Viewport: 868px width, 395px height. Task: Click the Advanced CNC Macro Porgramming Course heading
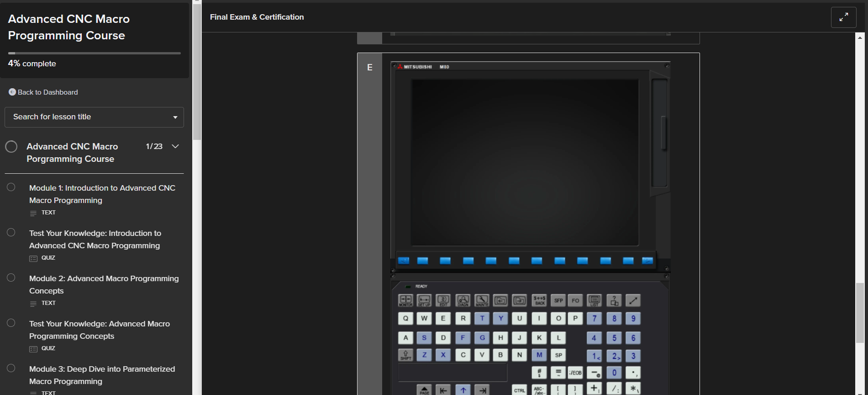[x=72, y=153]
